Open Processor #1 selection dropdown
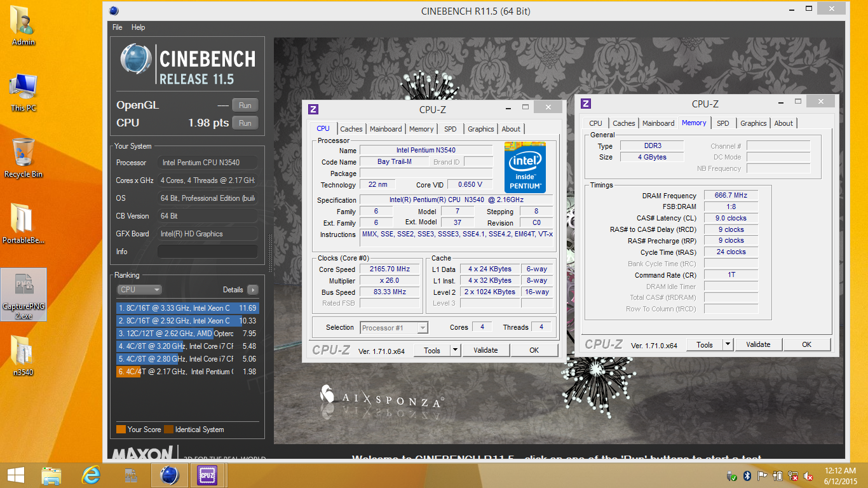 [x=394, y=328]
